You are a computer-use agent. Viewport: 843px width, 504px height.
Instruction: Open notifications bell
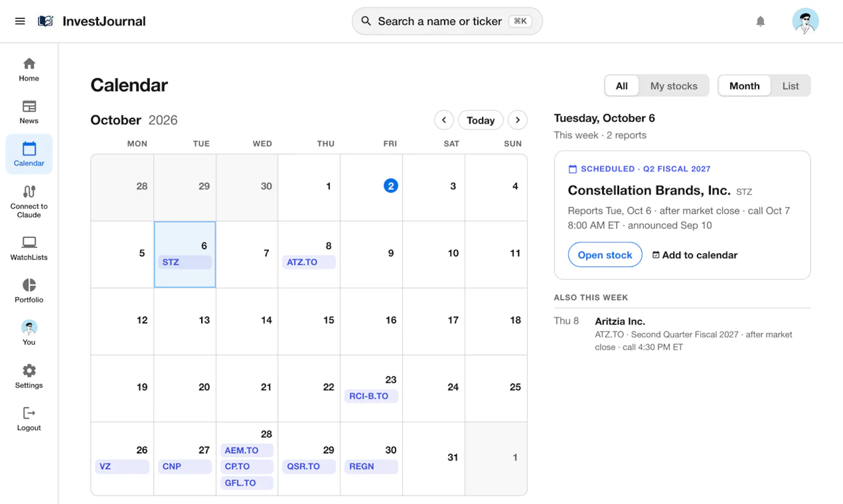click(760, 21)
